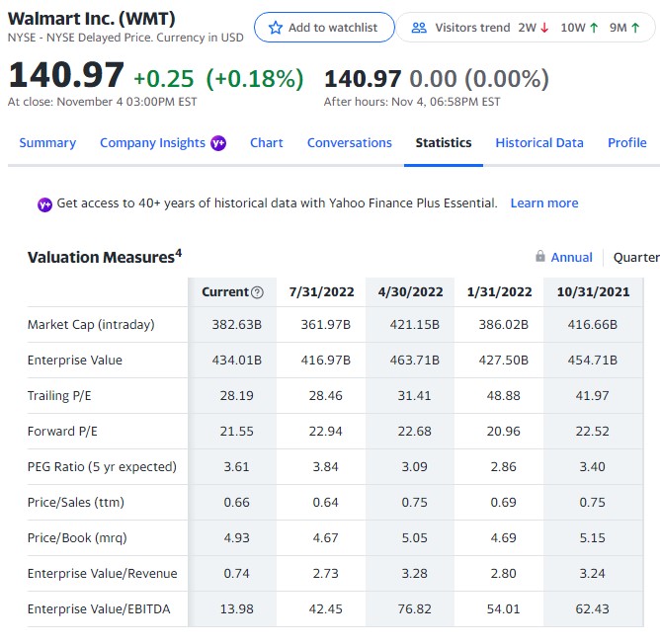Click the 5.15 Price/Book cell
This screenshot has width=660, height=644.
(x=592, y=538)
